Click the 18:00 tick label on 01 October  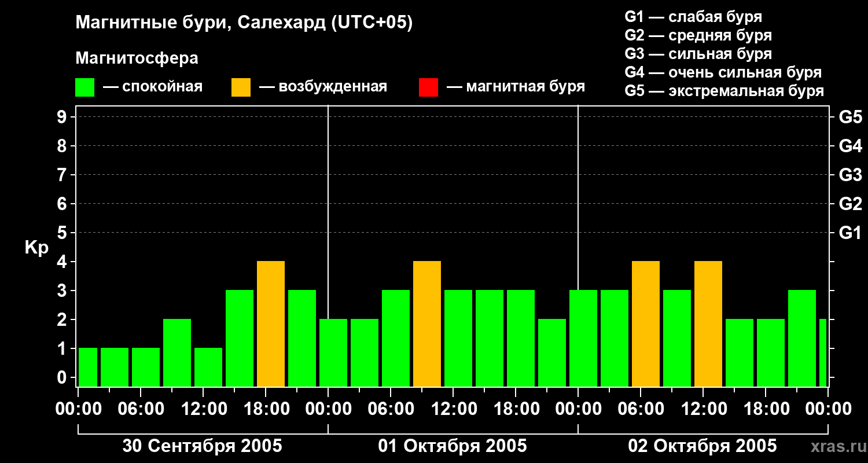pyautogui.click(x=516, y=409)
